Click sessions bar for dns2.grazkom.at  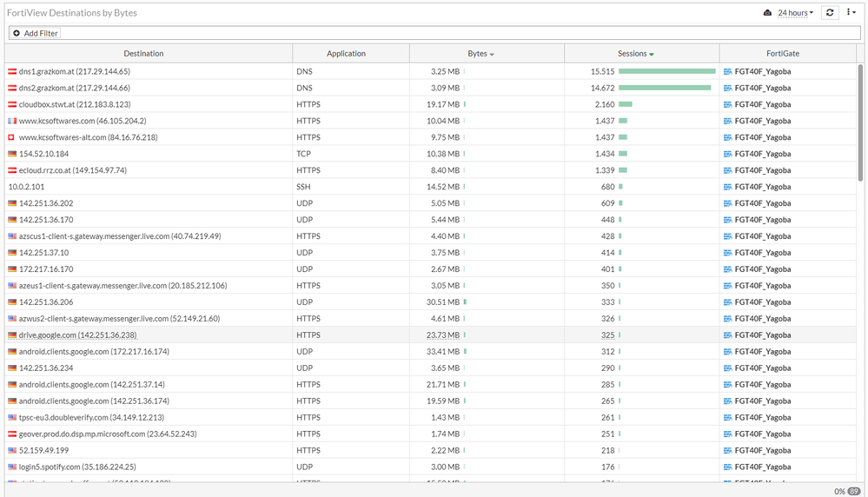(x=665, y=88)
